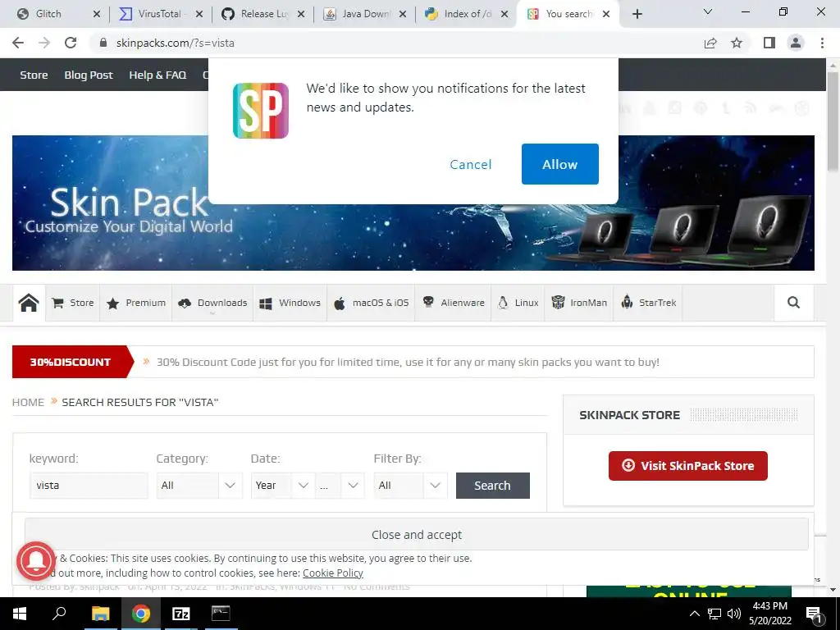Open the Premium category

click(x=136, y=303)
